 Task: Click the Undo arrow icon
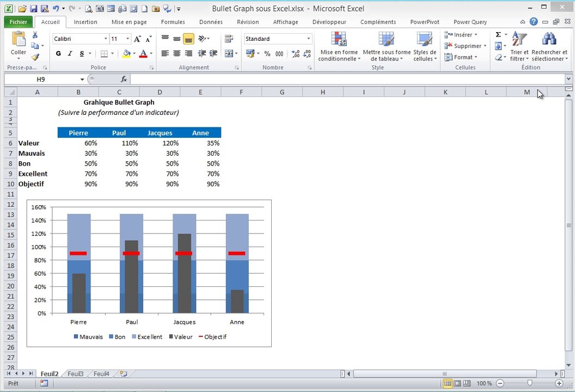point(56,8)
